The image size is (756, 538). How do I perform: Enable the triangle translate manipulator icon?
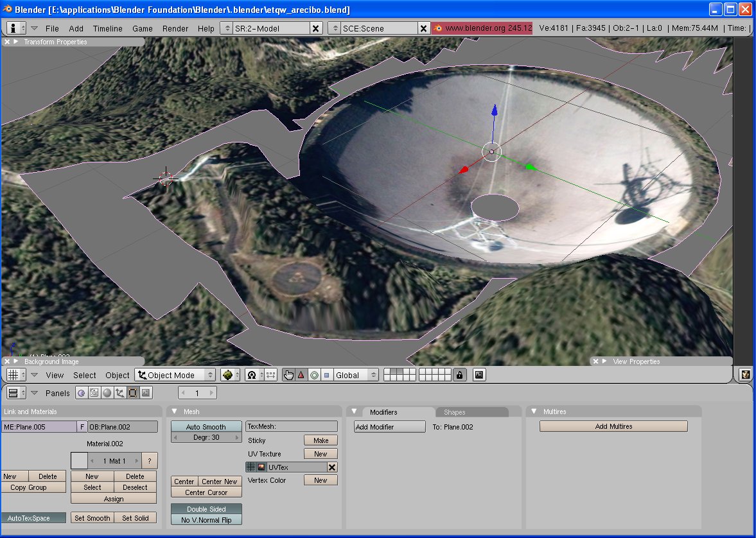301,375
